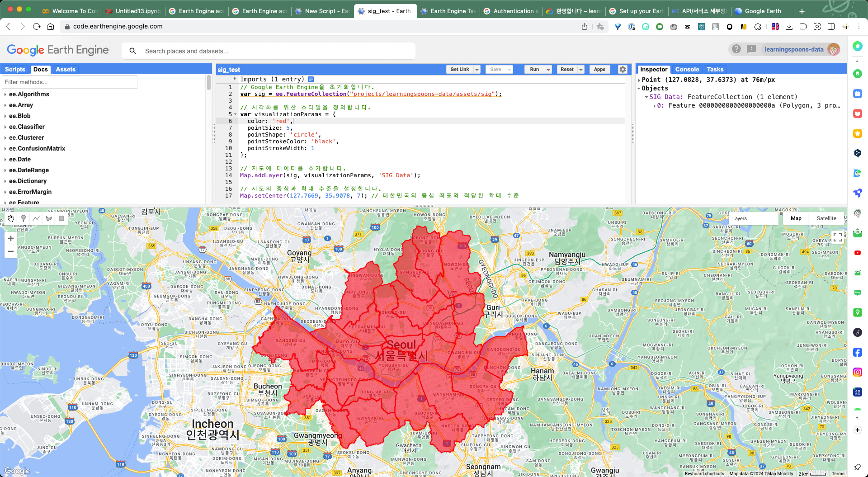Select the draw polygon shape tool
The height and width of the screenshot is (477, 868).
pos(49,218)
